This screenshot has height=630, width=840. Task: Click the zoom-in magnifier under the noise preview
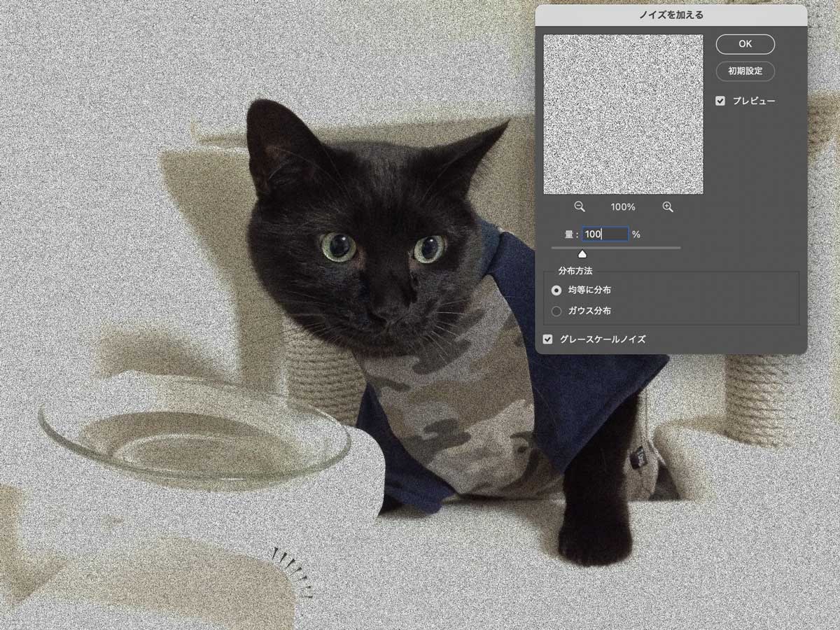click(667, 206)
